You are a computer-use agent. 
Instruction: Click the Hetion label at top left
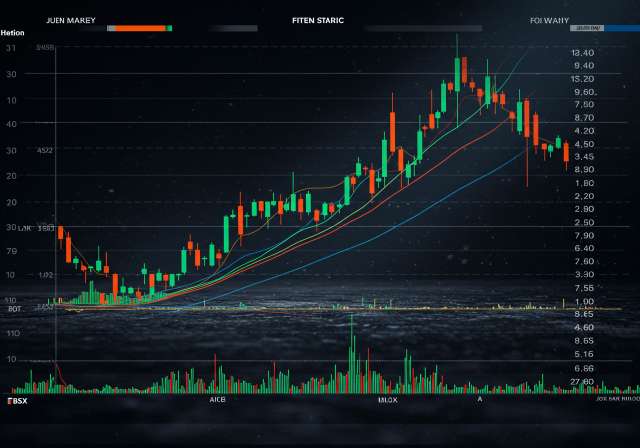tap(13, 34)
